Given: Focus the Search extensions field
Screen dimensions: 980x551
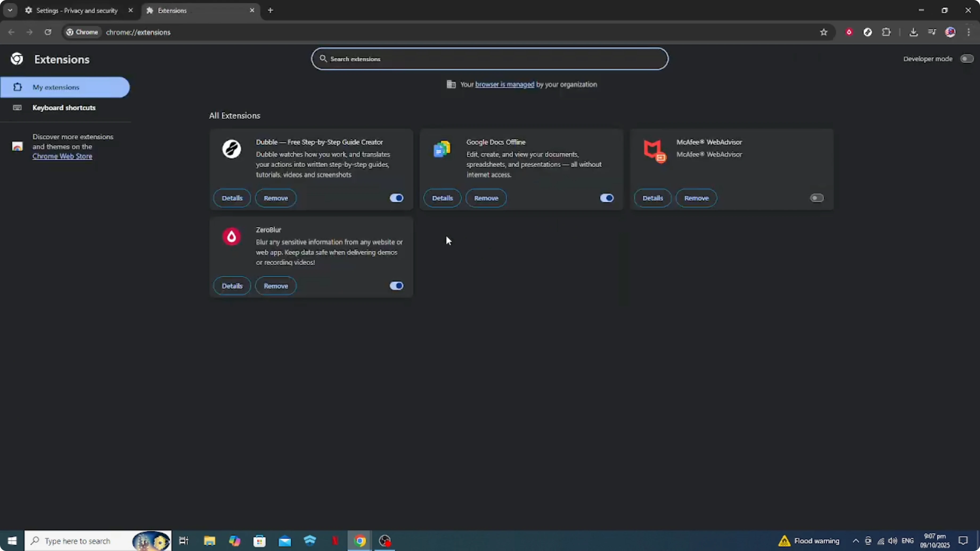Looking at the screenshot, I should (x=490, y=59).
